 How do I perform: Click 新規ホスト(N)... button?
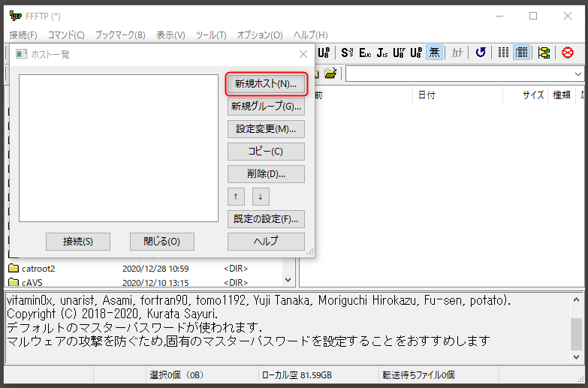tap(266, 84)
